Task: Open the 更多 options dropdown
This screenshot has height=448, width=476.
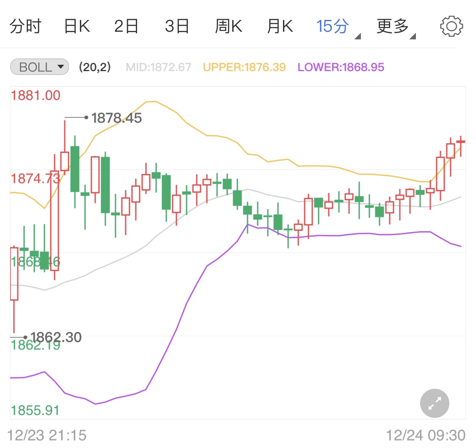Action: 396,28
